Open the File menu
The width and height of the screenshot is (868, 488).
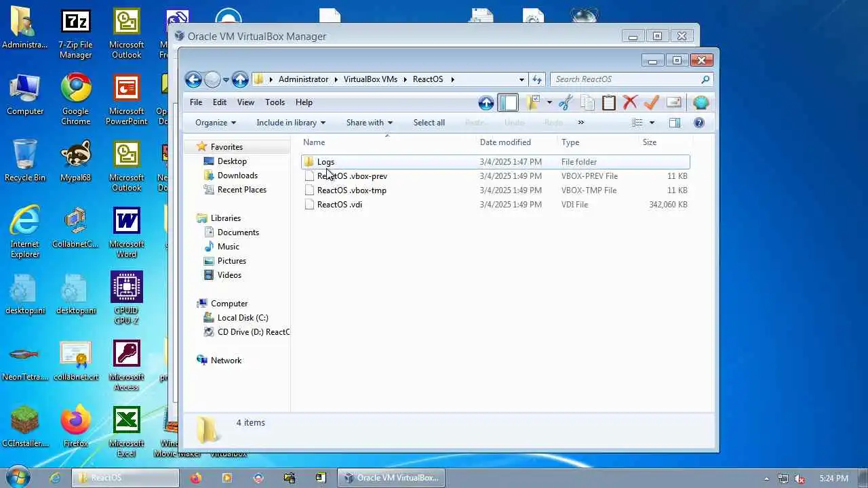click(x=196, y=102)
